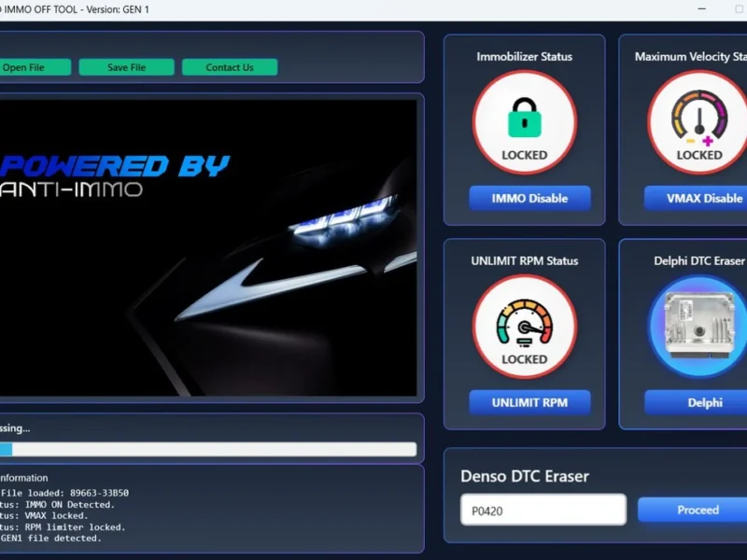Focus the Denso DTC code field containing P0420
747x560 pixels.
coord(543,510)
